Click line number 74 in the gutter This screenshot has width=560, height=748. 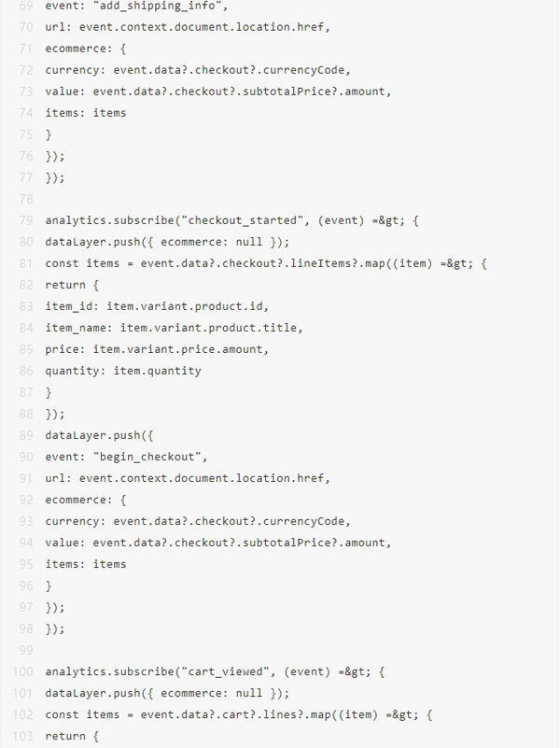coord(25,113)
